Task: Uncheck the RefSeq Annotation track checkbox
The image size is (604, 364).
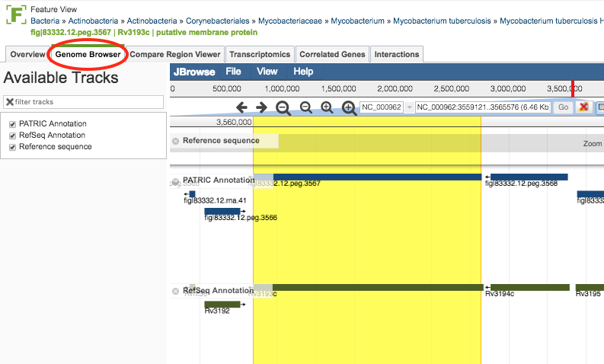Action: (x=12, y=136)
